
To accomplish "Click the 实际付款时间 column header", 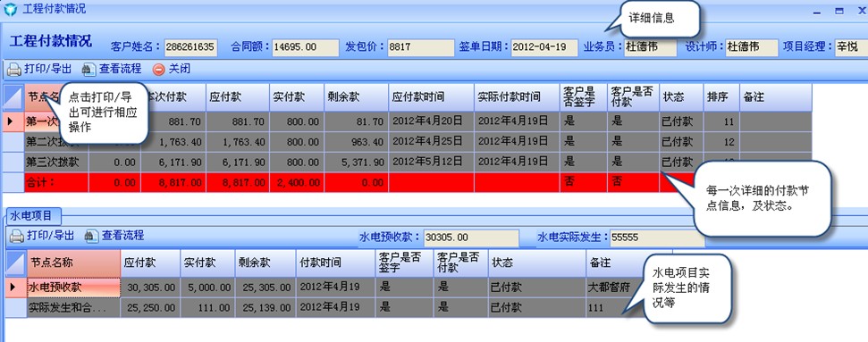I will click(x=517, y=97).
